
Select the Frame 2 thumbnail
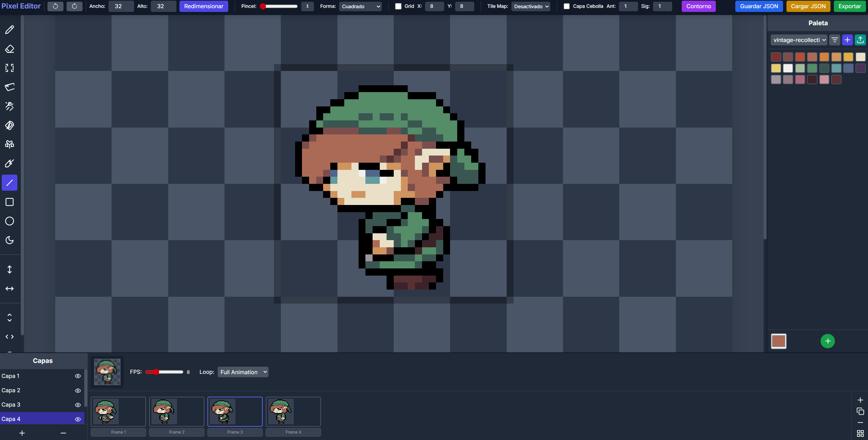tap(177, 412)
